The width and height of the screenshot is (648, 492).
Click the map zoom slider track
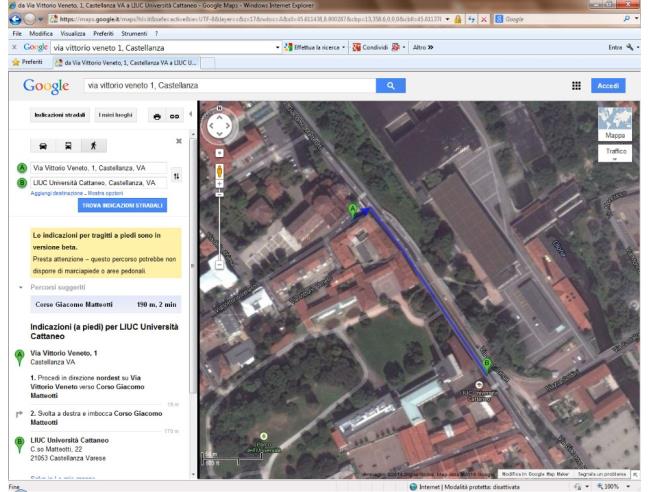219,225
